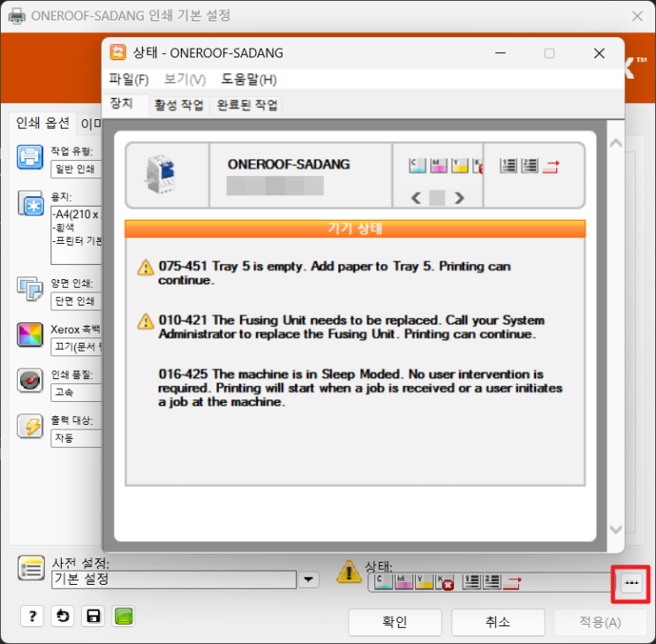Click the output destination lightning icon
The height and width of the screenshot is (644, 656).
pyautogui.click(x=30, y=426)
